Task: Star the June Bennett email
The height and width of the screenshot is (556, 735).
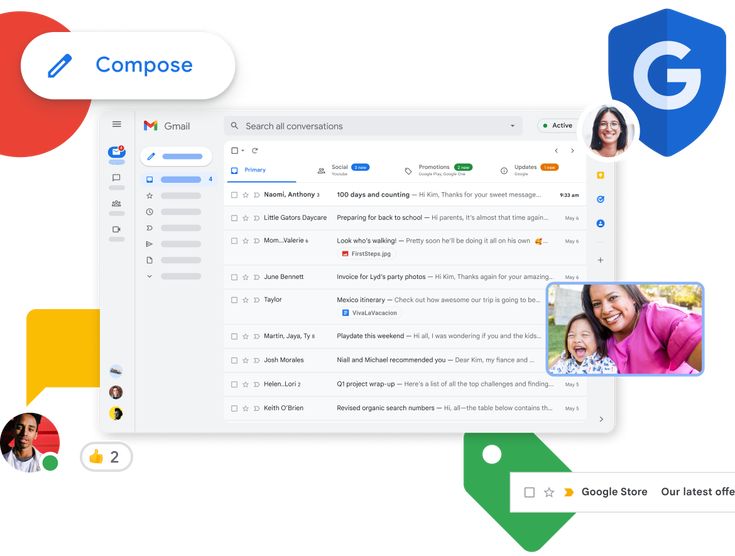Action: [x=245, y=277]
